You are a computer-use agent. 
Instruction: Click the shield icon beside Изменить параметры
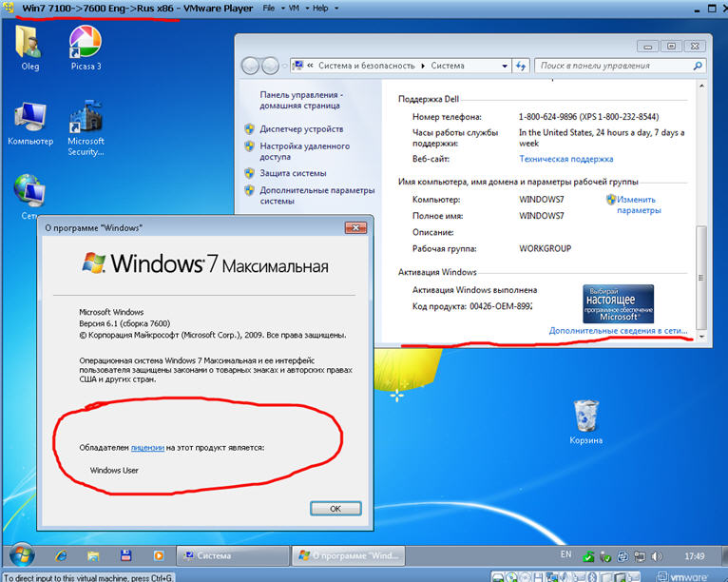(x=611, y=200)
